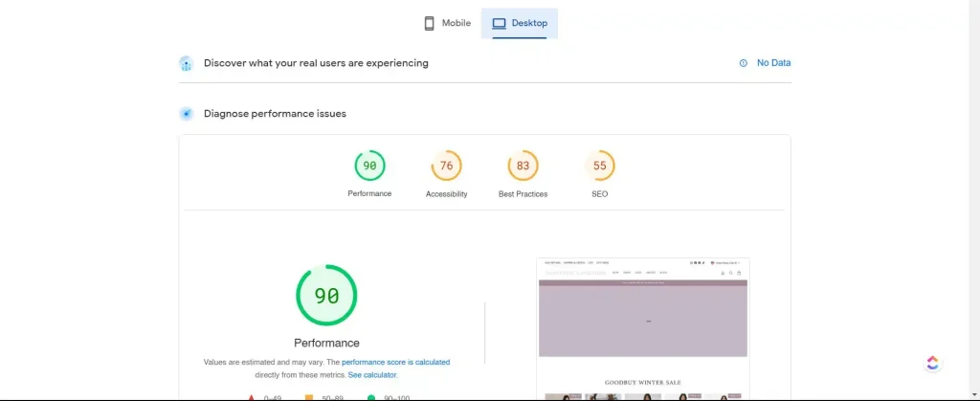The image size is (980, 401).
Task: Click the real users experience icon
Action: [187, 63]
